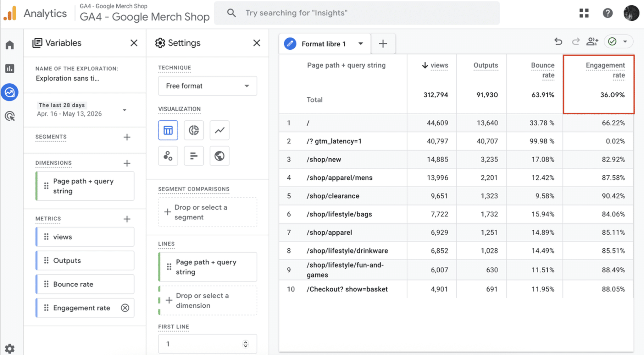Screen dimensions: 644x355
Task: Open the Help menu icon
Action: 608,13
